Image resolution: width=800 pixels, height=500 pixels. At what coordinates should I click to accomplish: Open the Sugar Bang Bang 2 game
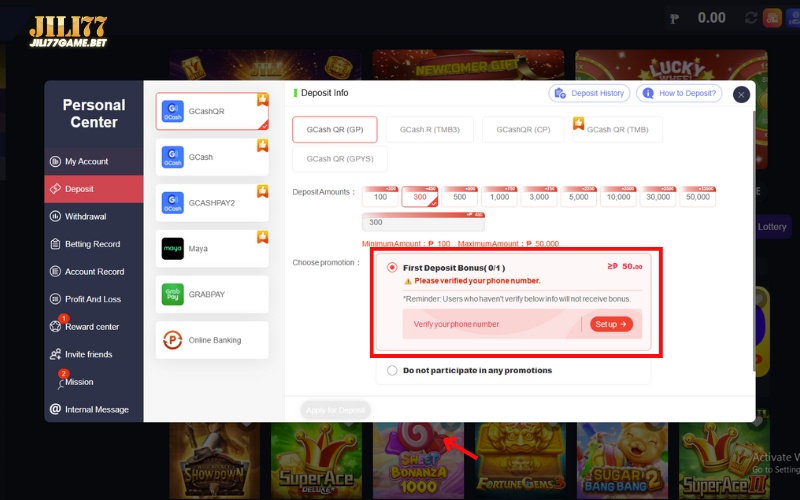pos(622,461)
